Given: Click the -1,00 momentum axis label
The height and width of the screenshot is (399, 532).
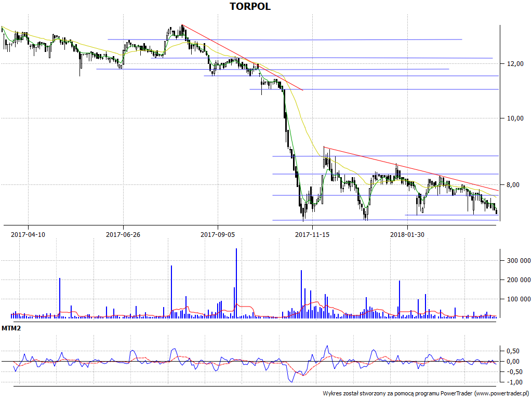Looking at the screenshot, I should (x=515, y=382).
